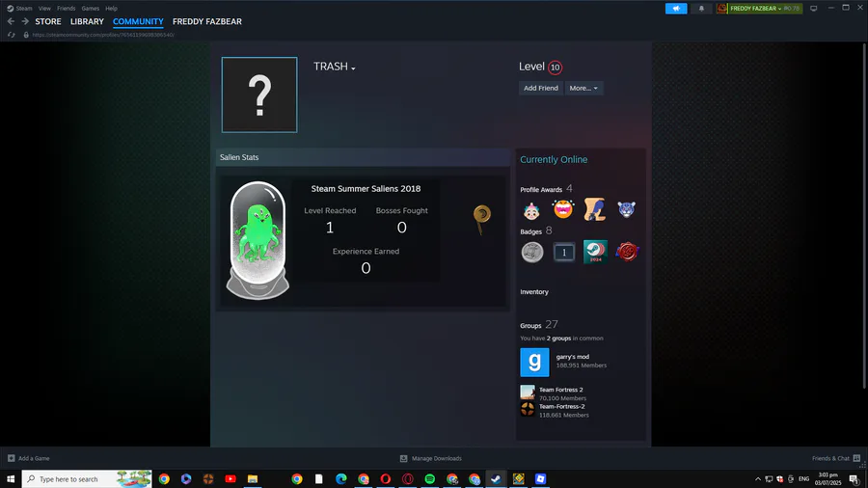Image resolution: width=868 pixels, height=488 pixels.
Task: Click the Windows Start button
Action: (x=11, y=478)
